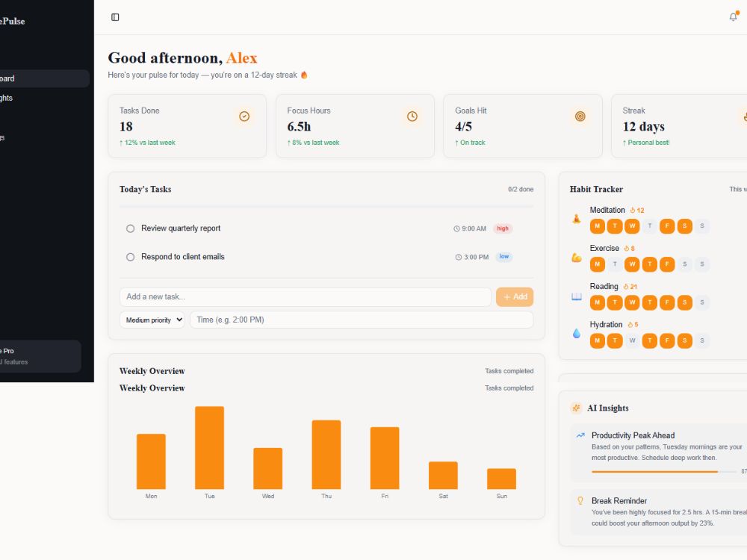Viewport: 747px width, 560px height.
Task: Click the Add a new task field
Action: click(306, 296)
